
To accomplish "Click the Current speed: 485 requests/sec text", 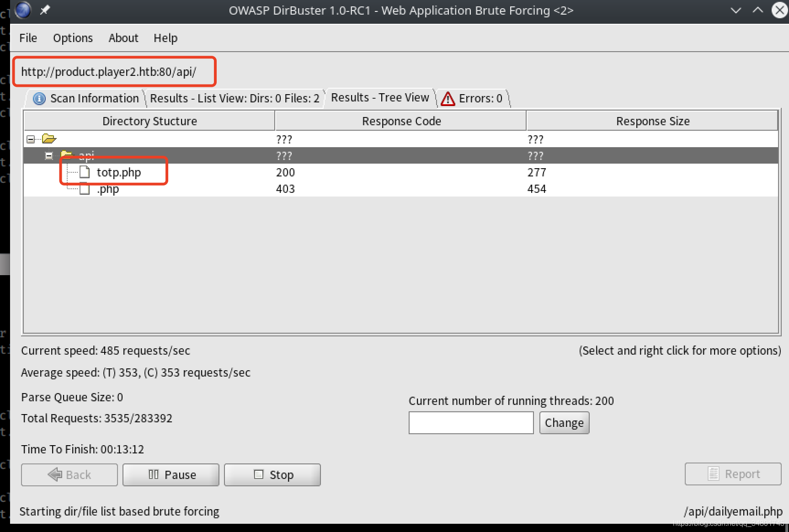I will (x=106, y=351).
